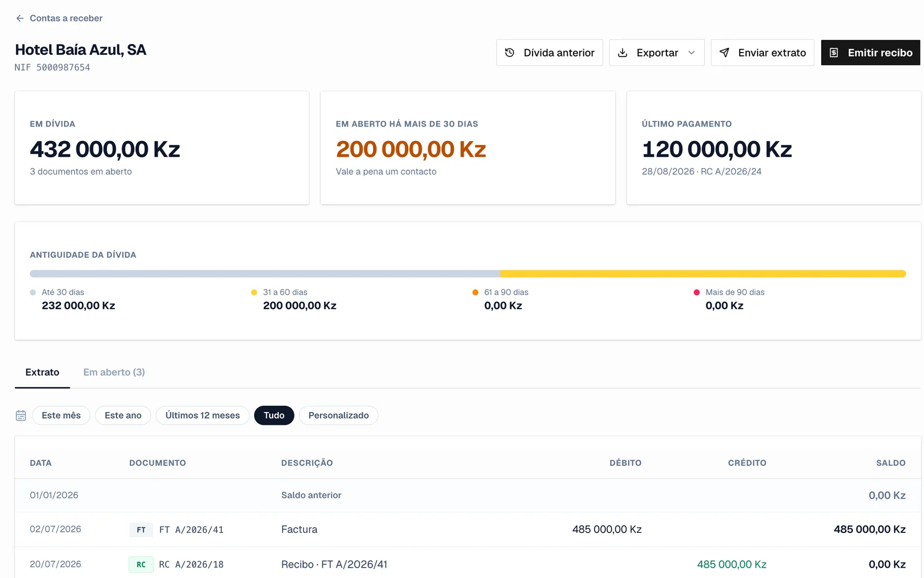Click the SALDO column header
Viewport: 924px width, 578px height.
891,463
